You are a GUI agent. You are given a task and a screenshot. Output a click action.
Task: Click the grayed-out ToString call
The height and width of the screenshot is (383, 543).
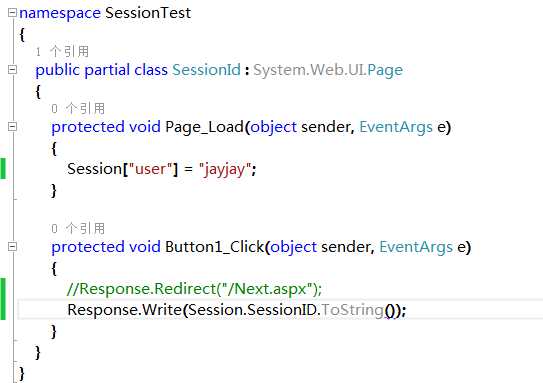pos(353,310)
